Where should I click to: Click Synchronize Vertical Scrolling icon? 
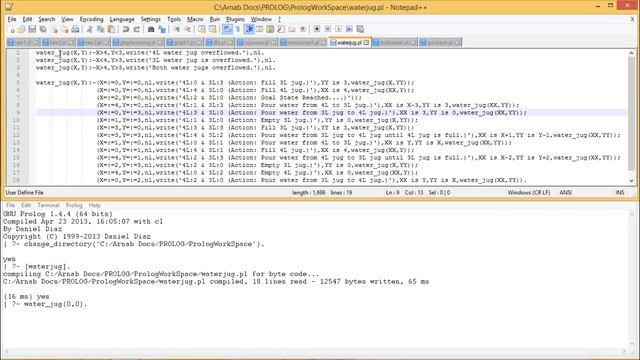202,29
